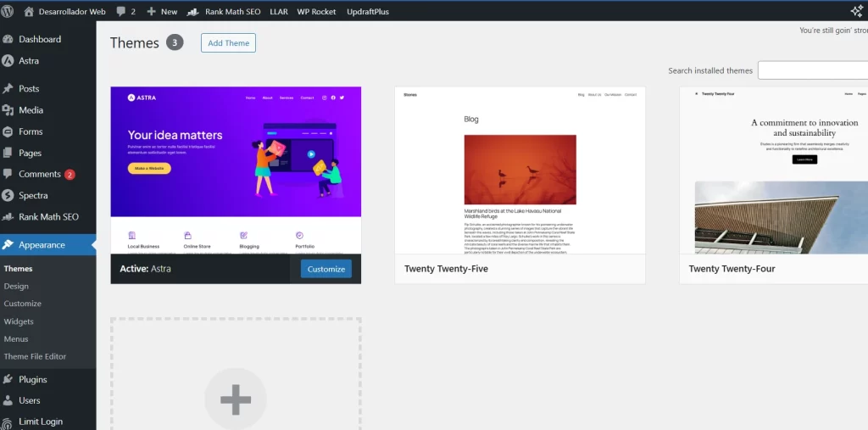Open the New content menu in admin bar

tap(162, 11)
